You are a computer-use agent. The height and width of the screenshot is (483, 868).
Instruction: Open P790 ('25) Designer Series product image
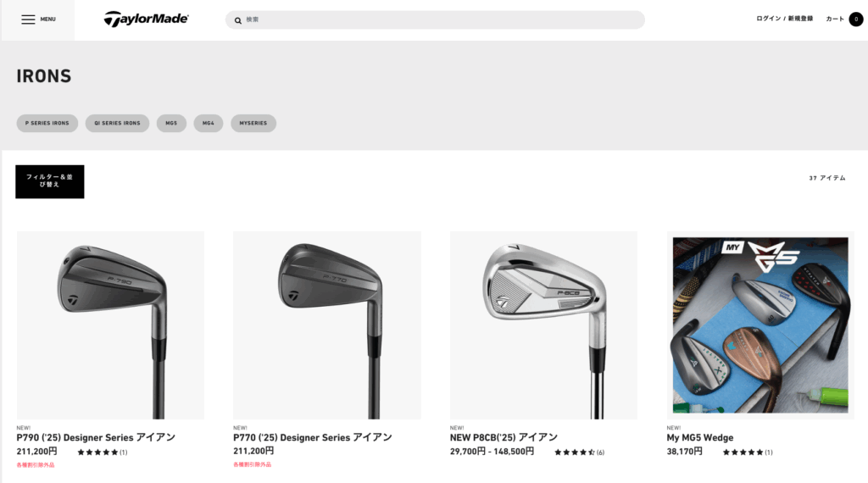pos(110,325)
